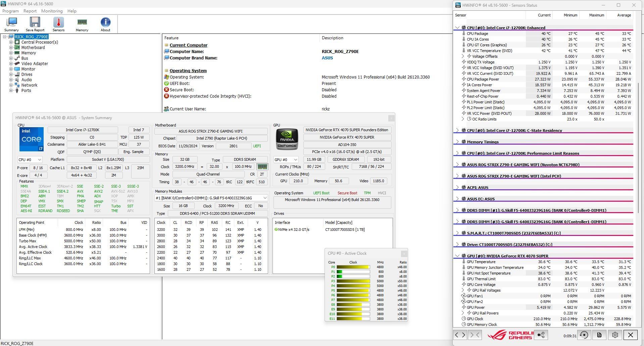
Task: Select the Audio tree item
Action: click(x=27, y=80)
